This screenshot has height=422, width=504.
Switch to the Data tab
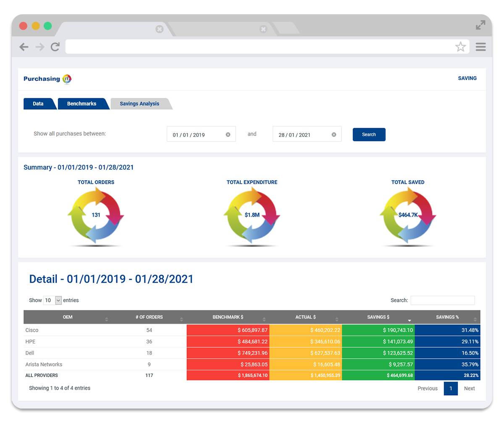tap(38, 104)
